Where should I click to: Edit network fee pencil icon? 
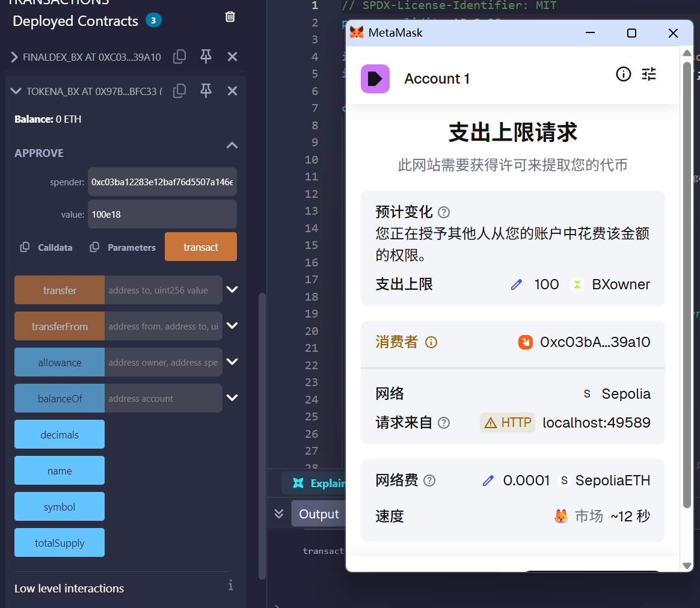488,481
